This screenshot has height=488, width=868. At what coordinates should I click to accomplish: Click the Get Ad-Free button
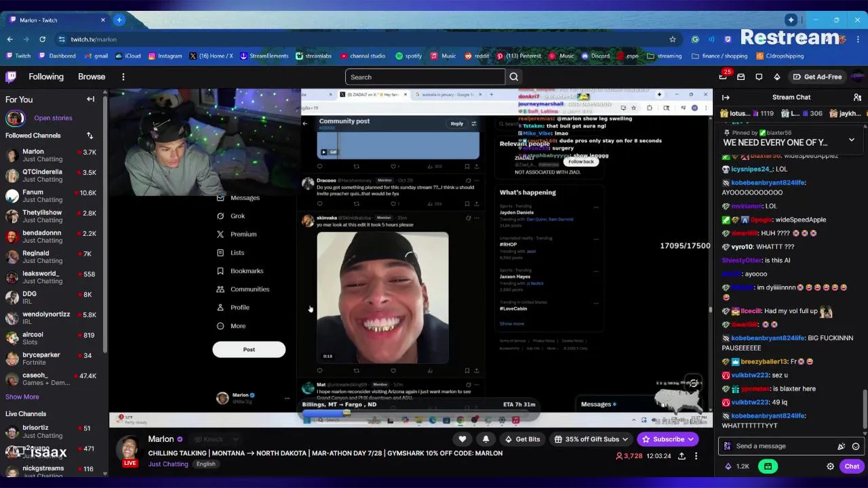point(816,77)
